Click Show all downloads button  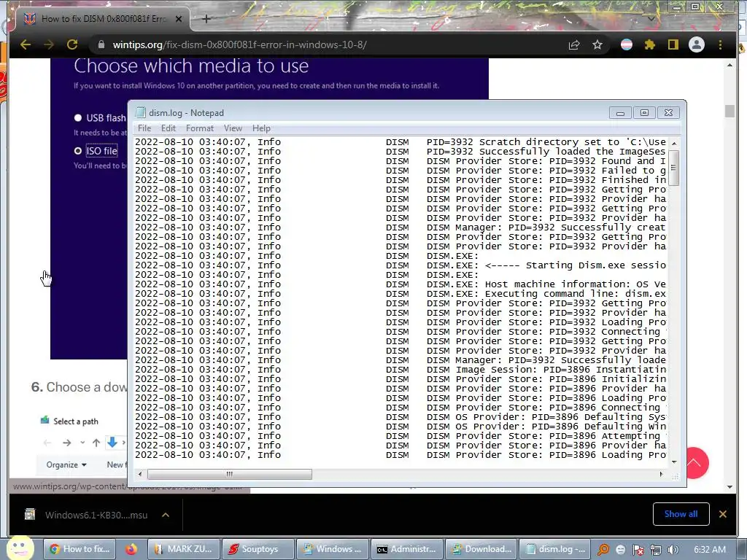681,514
